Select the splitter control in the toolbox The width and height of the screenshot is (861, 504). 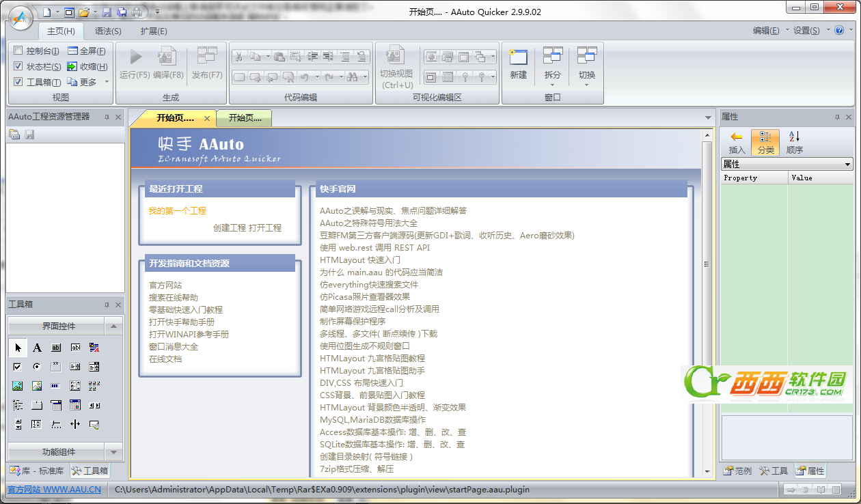(75, 424)
